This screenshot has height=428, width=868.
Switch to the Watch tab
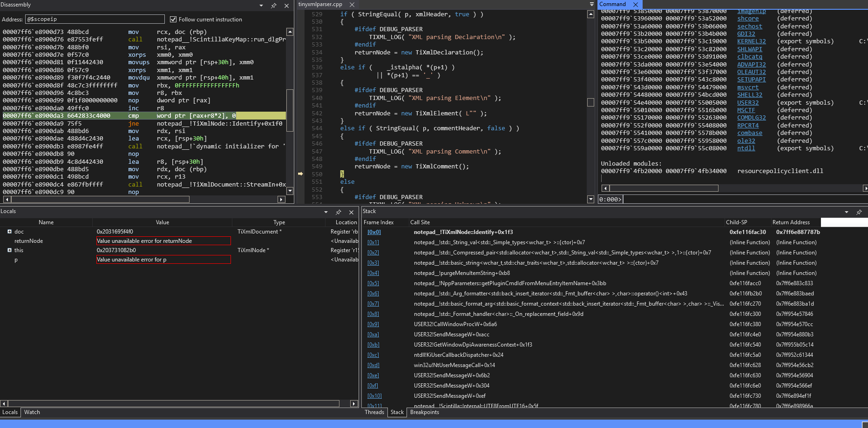coord(32,412)
